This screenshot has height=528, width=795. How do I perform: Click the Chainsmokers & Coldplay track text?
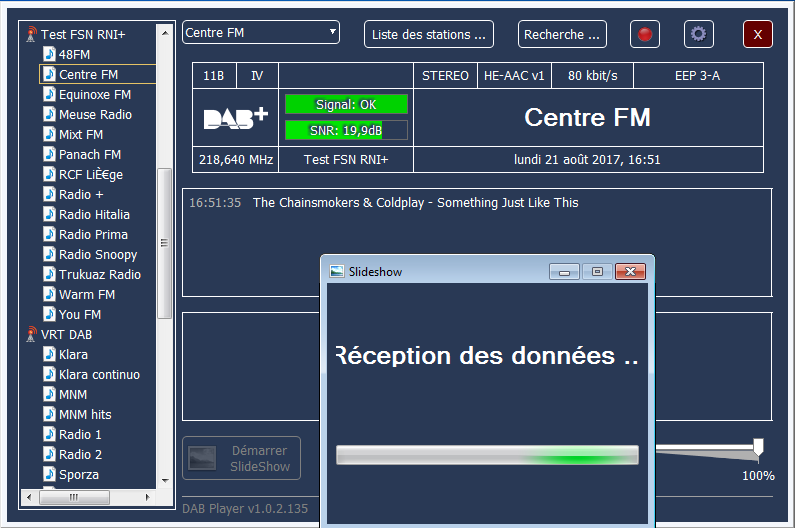(x=416, y=203)
